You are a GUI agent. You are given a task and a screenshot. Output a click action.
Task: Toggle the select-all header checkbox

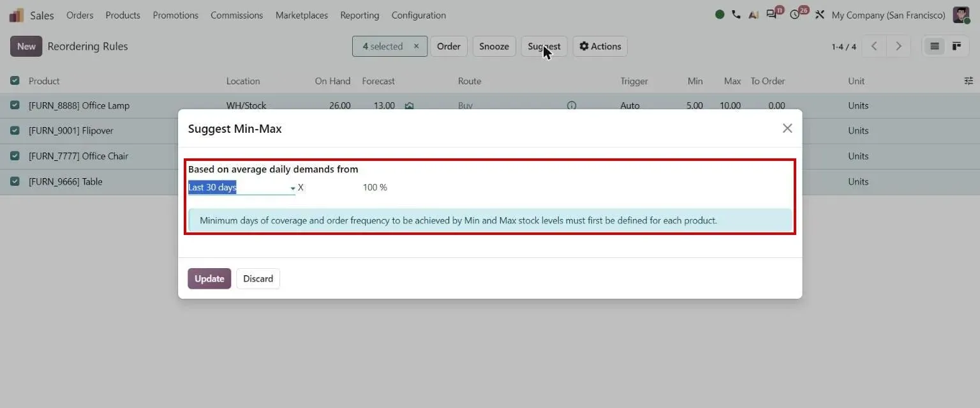pos(15,81)
